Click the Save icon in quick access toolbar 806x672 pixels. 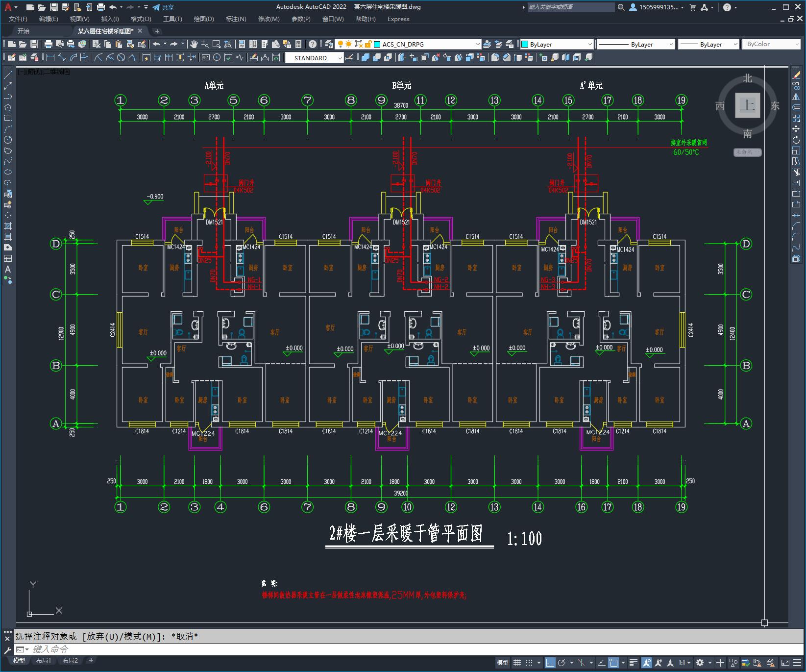click(54, 7)
